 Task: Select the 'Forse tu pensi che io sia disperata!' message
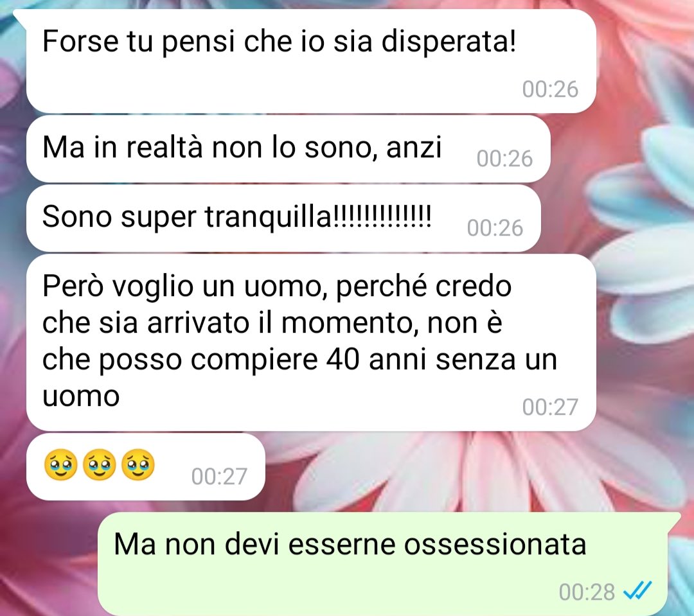tap(311, 61)
